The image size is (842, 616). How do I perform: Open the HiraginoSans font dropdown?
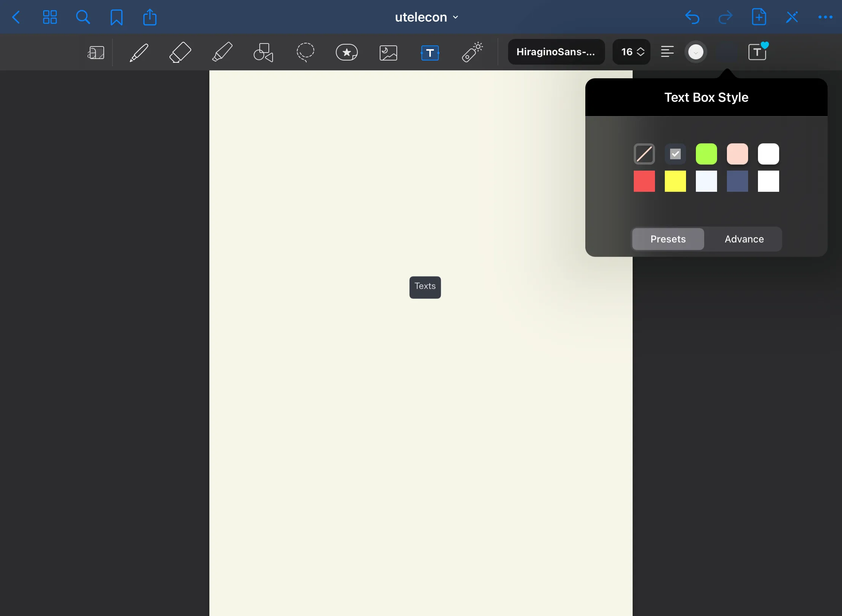click(556, 52)
